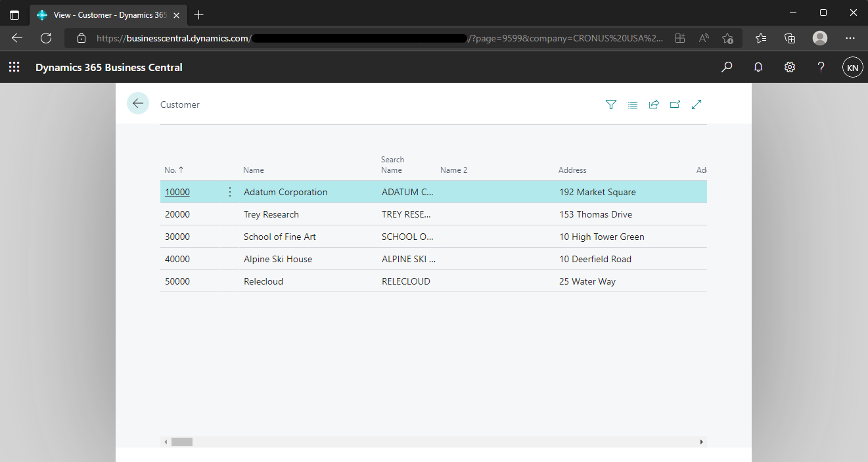
Task: Show more options for row 10000
Action: click(x=229, y=192)
